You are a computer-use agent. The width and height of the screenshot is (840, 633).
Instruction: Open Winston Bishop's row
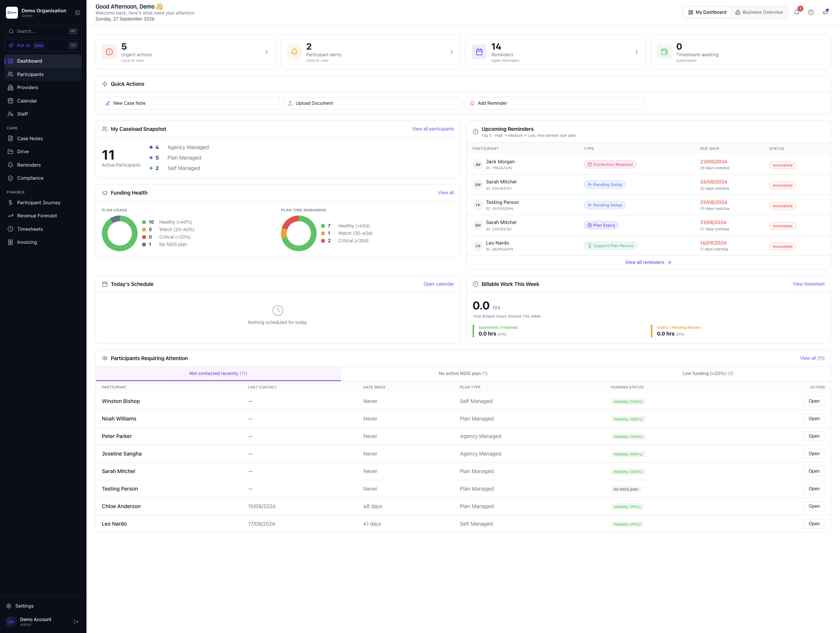[814, 401]
